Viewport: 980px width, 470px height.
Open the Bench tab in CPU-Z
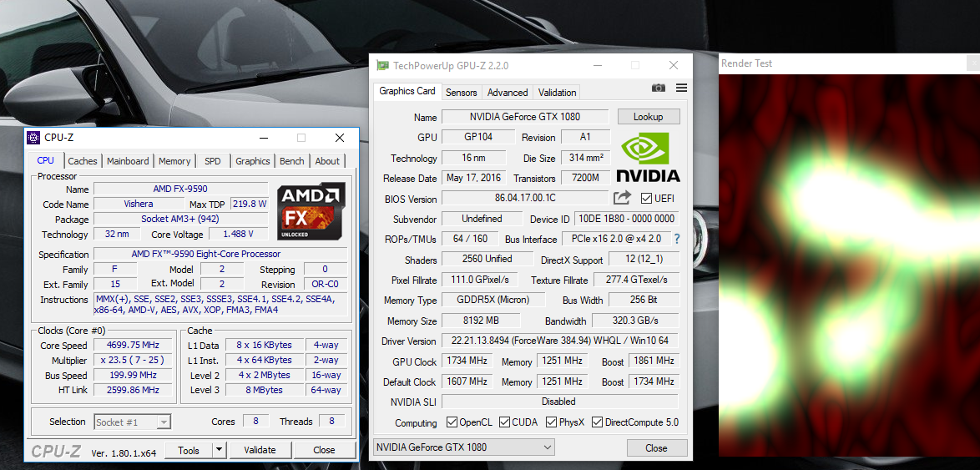click(x=292, y=161)
